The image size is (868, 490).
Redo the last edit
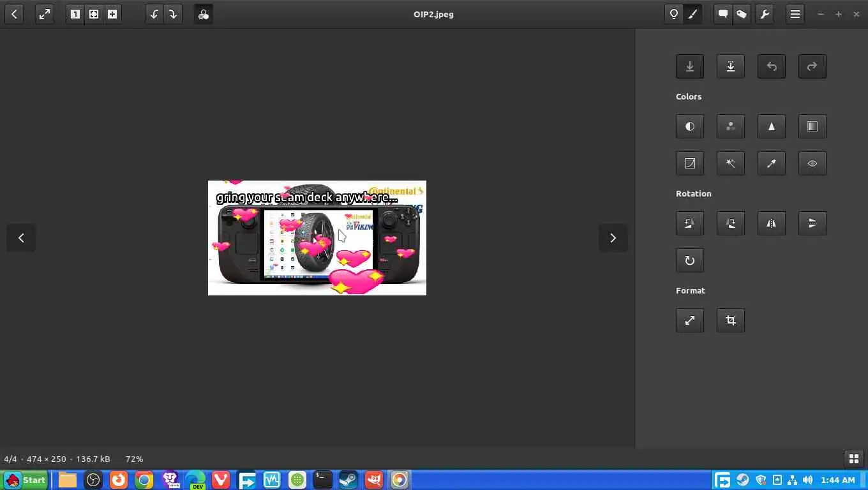[x=812, y=66]
